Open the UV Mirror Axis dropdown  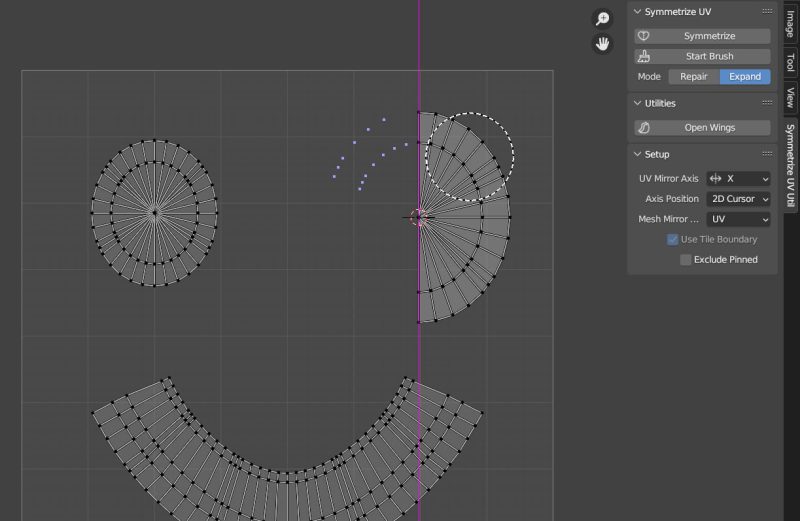click(x=738, y=179)
